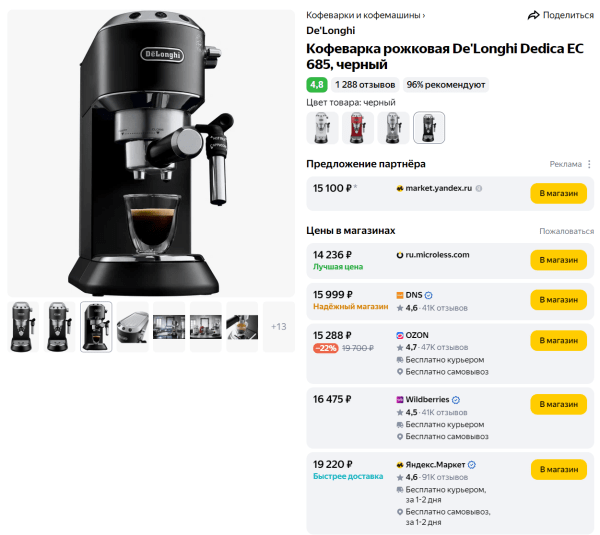This screenshot has height=535, width=600.
Task: Click the Share arrow icon
Action: 533,15
